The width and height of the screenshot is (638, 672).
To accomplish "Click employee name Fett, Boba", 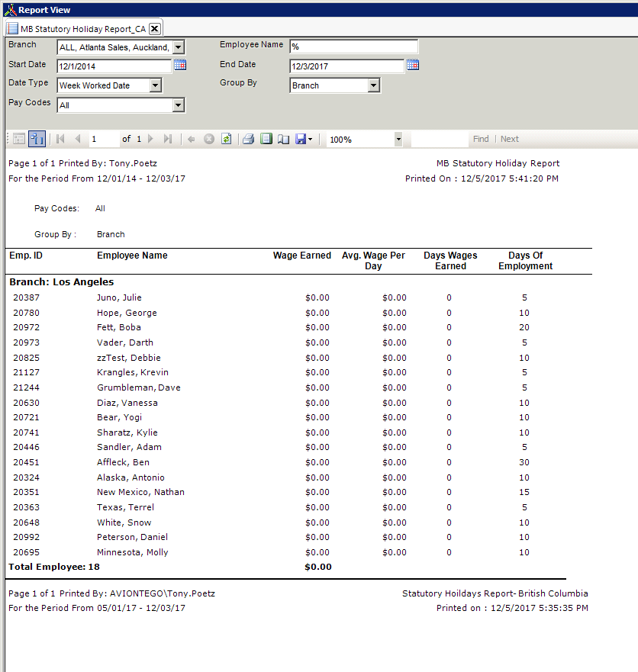I will tap(119, 327).
